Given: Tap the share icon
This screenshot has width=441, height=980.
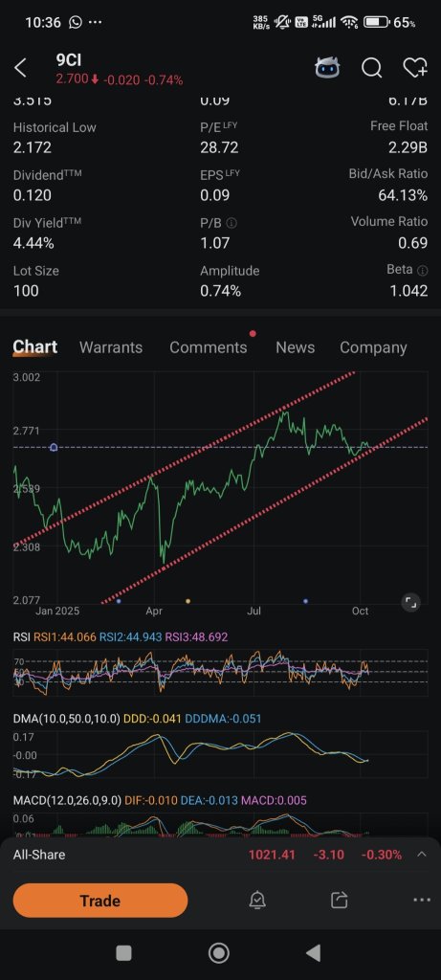Looking at the screenshot, I should click(x=339, y=900).
